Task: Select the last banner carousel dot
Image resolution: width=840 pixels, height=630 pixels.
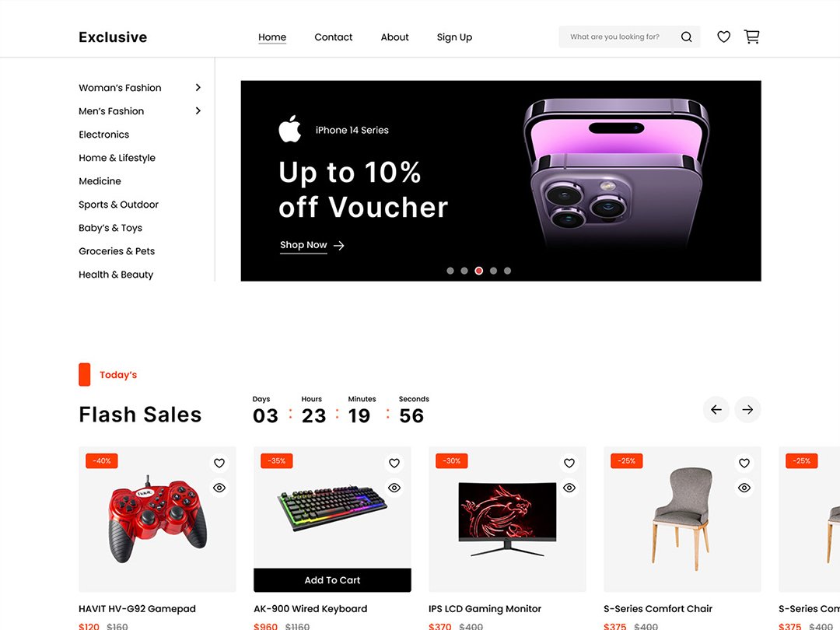Action: (507, 271)
